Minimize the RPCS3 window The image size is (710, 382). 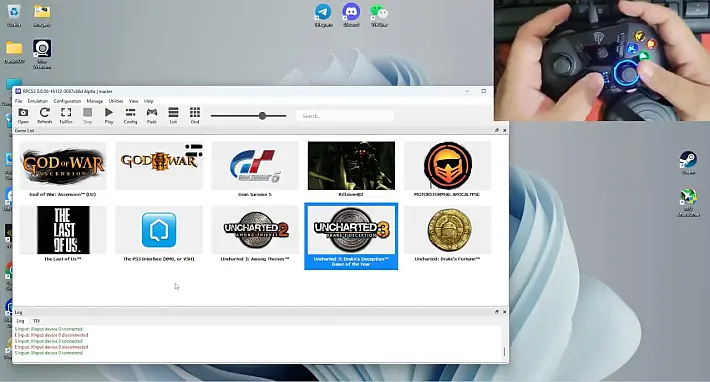click(467, 91)
